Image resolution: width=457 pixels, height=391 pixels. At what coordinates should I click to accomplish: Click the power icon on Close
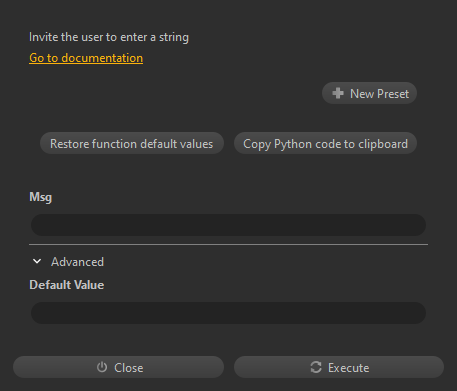(x=102, y=367)
